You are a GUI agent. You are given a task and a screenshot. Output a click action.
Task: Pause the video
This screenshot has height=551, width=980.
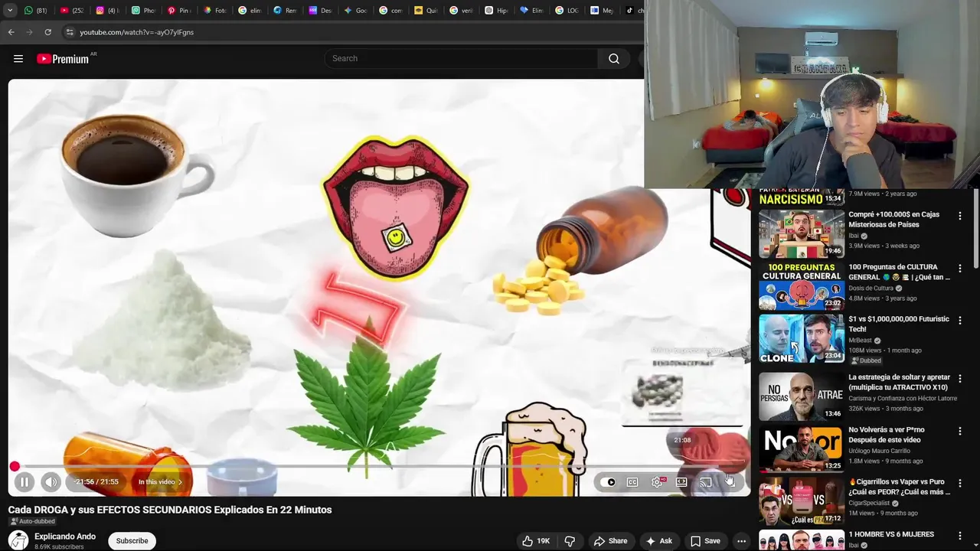[x=24, y=482]
